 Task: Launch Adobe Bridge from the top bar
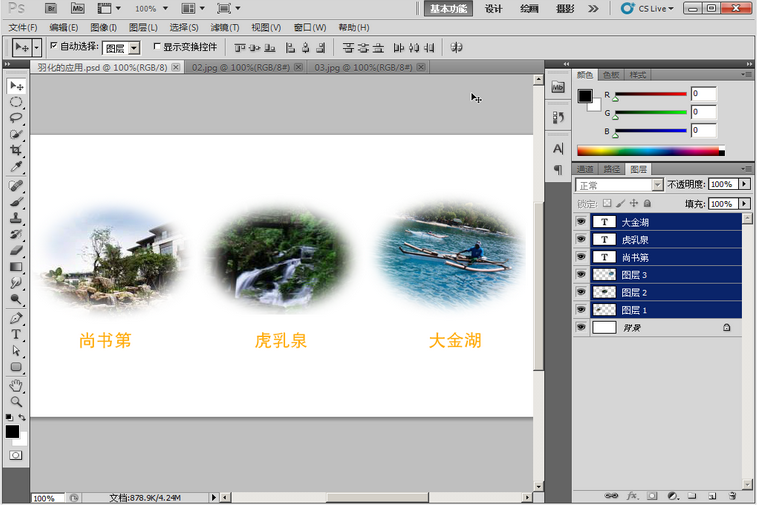51,8
